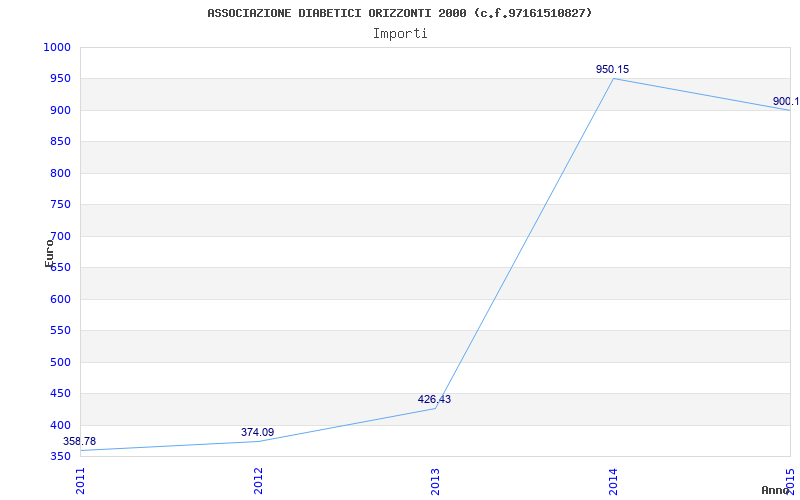Click the 2013 x-axis year label
The image size is (800, 500).
point(435,481)
